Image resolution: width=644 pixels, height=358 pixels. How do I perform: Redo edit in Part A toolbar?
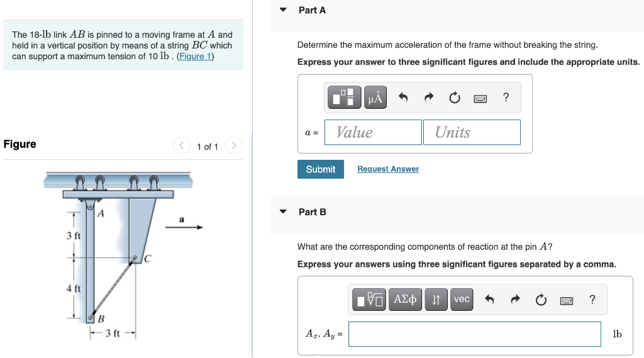tap(429, 98)
